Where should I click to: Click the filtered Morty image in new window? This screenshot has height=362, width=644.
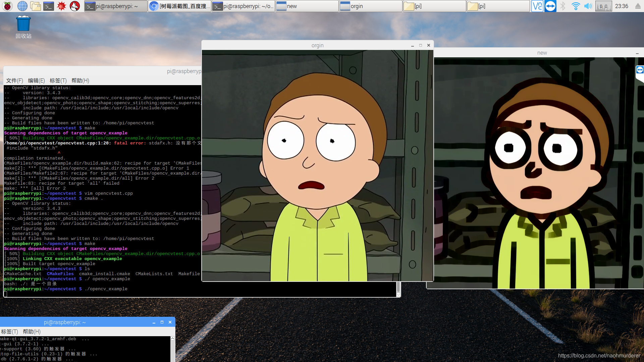point(539,173)
